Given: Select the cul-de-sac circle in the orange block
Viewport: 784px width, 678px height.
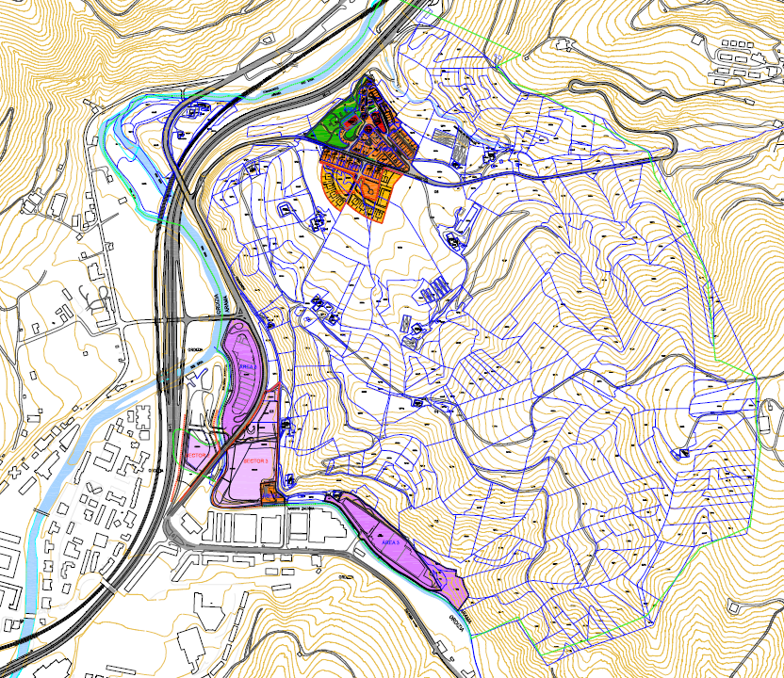Looking at the screenshot, I should click(371, 191).
